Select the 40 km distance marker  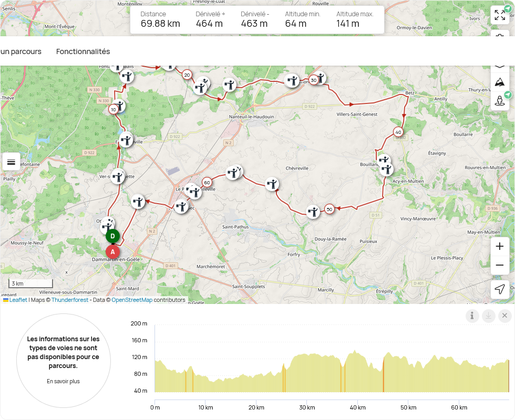(x=398, y=132)
